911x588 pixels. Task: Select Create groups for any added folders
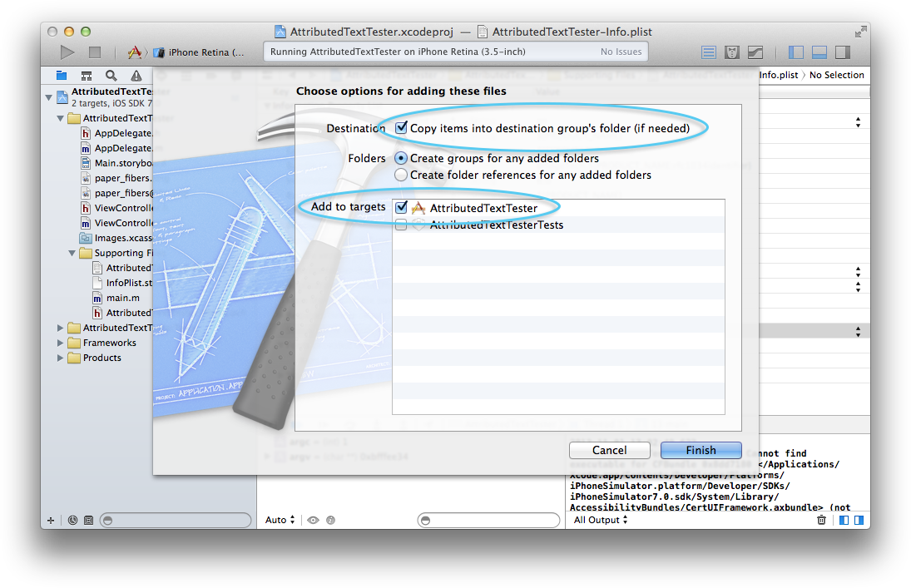click(x=401, y=158)
